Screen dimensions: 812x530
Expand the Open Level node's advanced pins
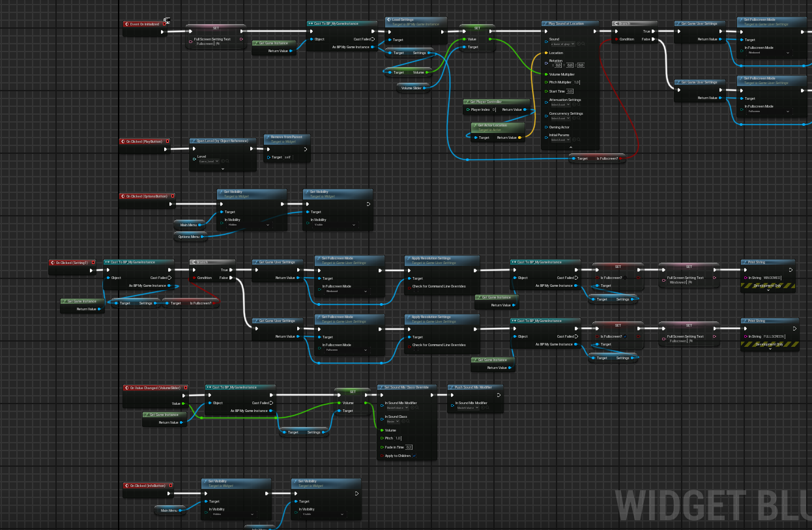click(x=223, y=168)
